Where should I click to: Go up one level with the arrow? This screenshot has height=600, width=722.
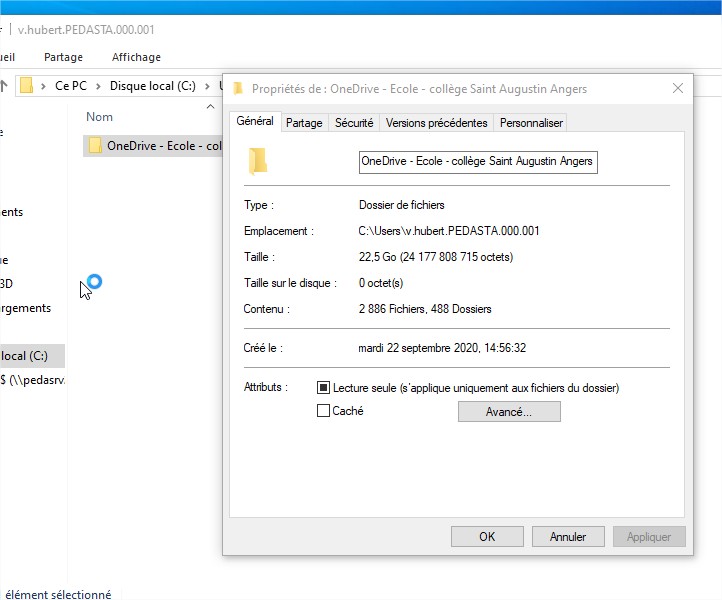point(4,86)
